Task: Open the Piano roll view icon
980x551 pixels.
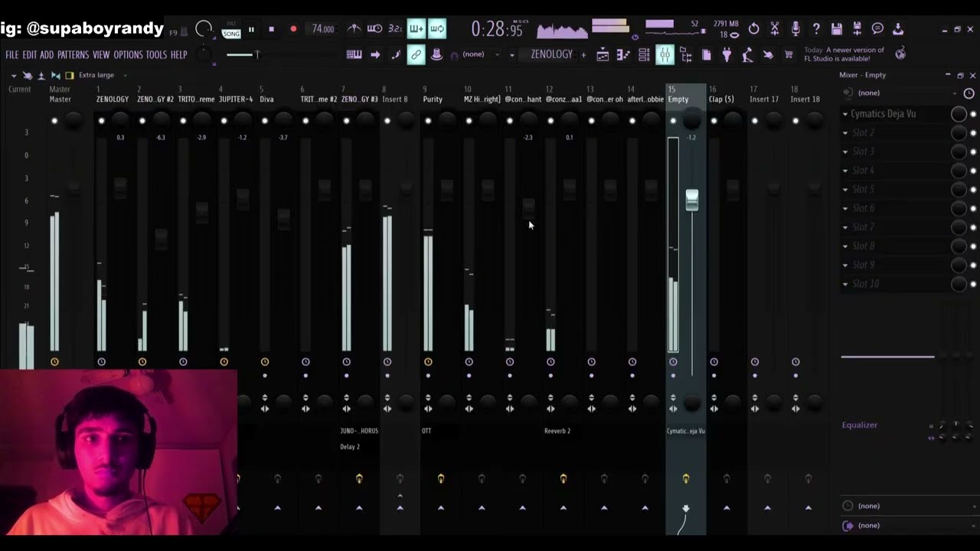Action: tap(623, 54)
